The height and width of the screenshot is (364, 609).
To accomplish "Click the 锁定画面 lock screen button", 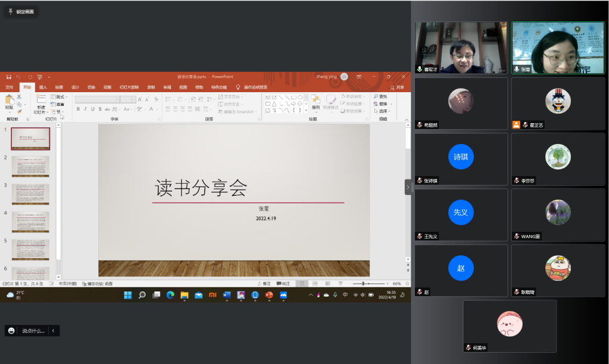I will click(21, 12).
